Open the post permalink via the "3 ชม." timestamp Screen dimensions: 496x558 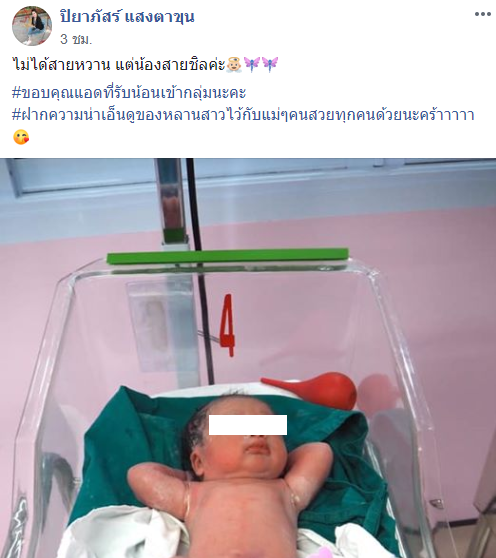(x=76, y=39)
